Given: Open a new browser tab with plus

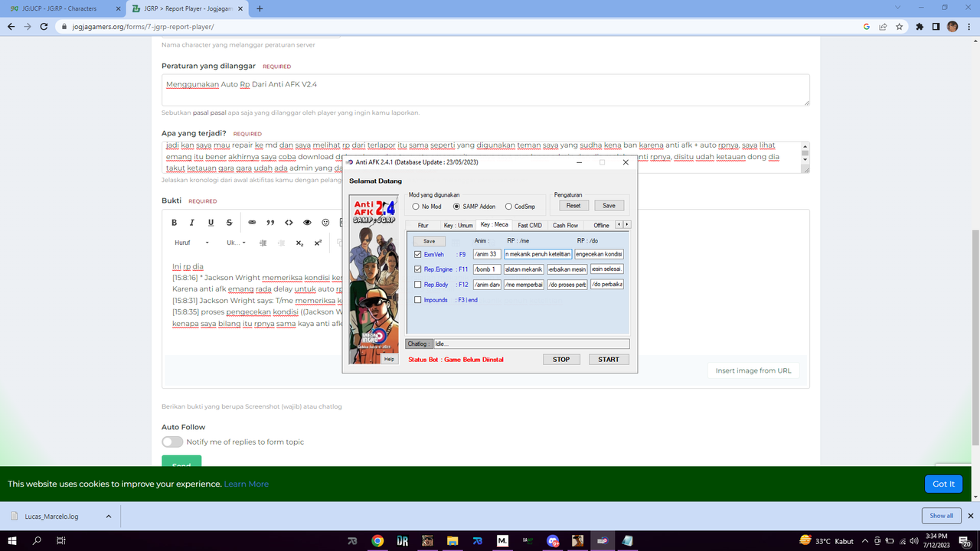Looking at the screenshot, I should pos(260,8).
